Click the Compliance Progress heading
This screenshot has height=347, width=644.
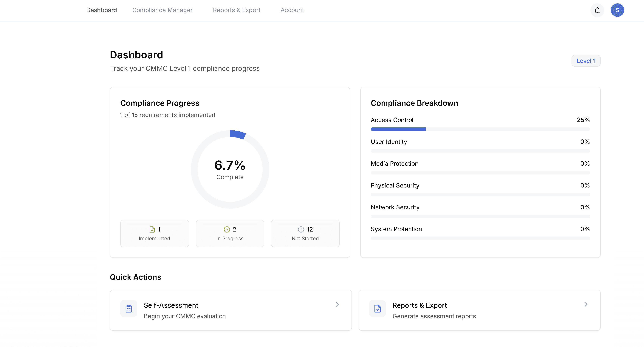tap(160, 103)
